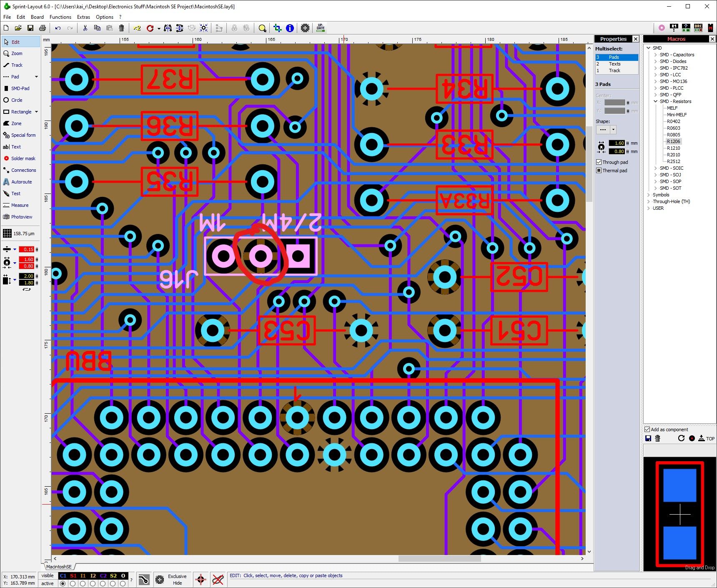This screenshot has width=717, height=588.
Task: Expand Through-Hole (TH) macro folder
Action: pyautogui.click(x=649, y=201)
